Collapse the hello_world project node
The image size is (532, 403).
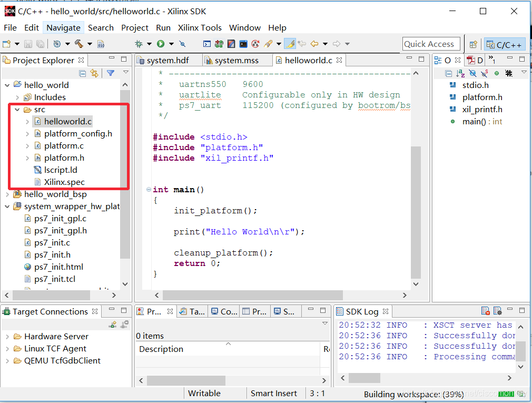point(7,85)
